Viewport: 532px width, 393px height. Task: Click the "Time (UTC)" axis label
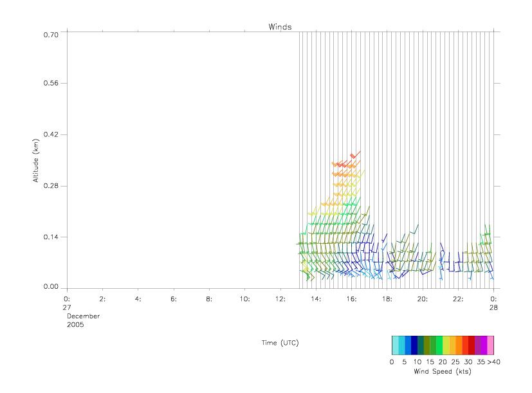pyautogui.click(x=280, y=343)
